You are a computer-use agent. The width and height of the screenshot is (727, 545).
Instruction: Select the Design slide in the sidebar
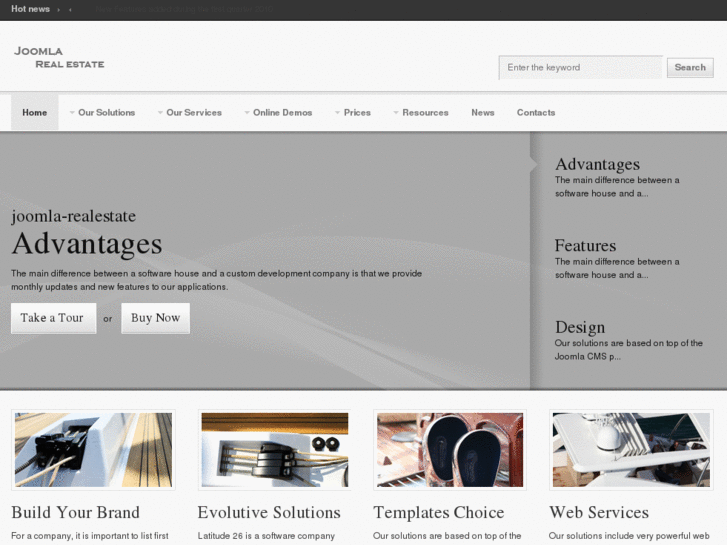click(x=628, y=340)
